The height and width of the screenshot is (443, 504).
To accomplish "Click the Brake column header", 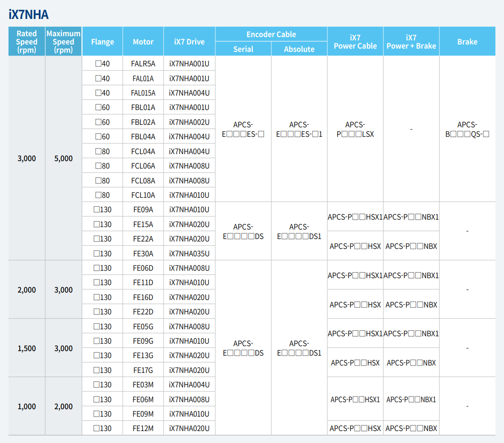I will [467, 41].
